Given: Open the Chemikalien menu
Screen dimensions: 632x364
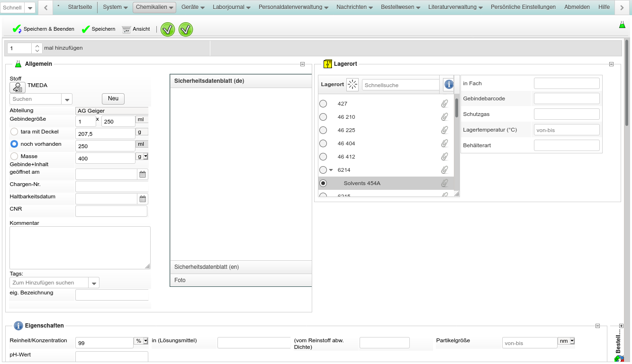Looking at the screenshot, I should point(154,7).
